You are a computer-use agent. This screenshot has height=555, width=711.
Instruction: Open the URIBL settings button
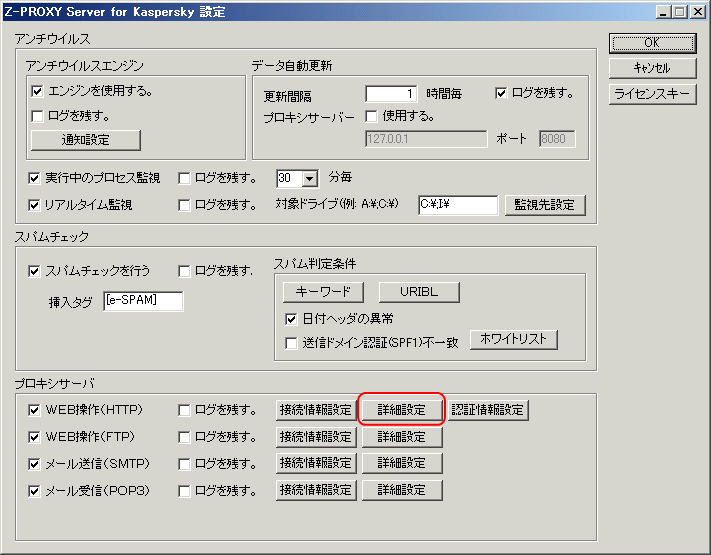419,292
